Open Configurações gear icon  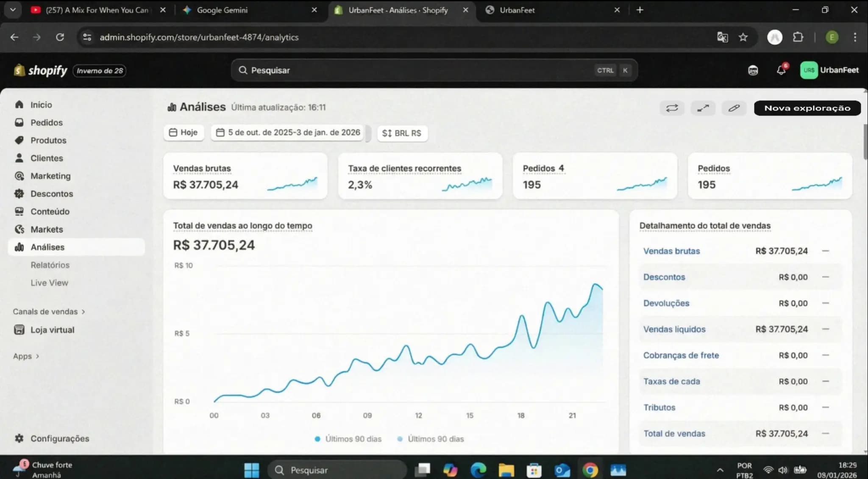pos(19,438)
